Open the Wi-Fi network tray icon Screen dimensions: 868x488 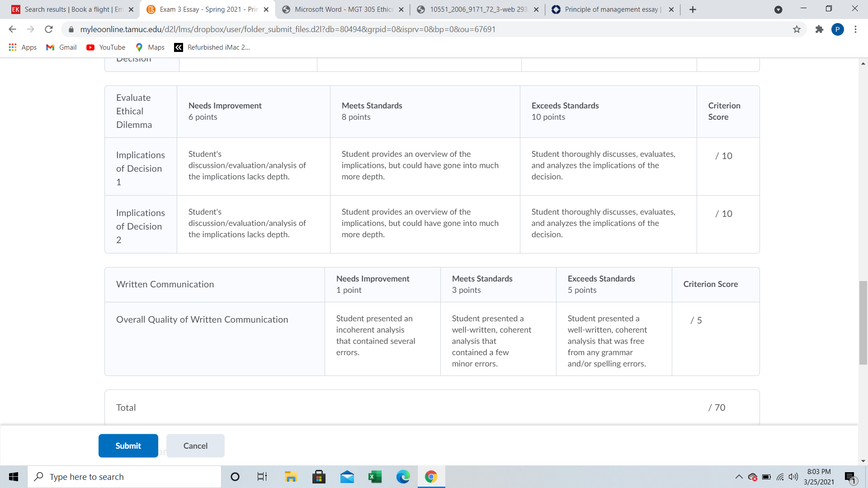pyautogui.click(x=780, y=477)
